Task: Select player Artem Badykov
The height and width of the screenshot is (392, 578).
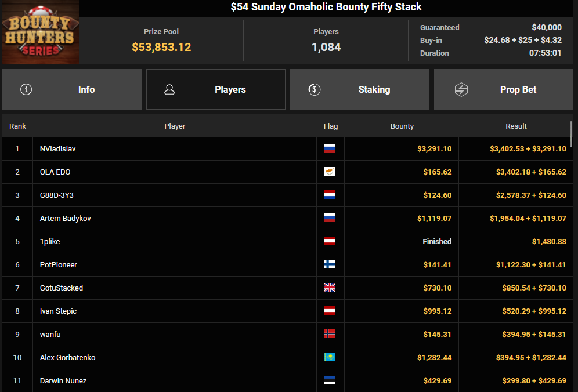Action: (66, 218)
